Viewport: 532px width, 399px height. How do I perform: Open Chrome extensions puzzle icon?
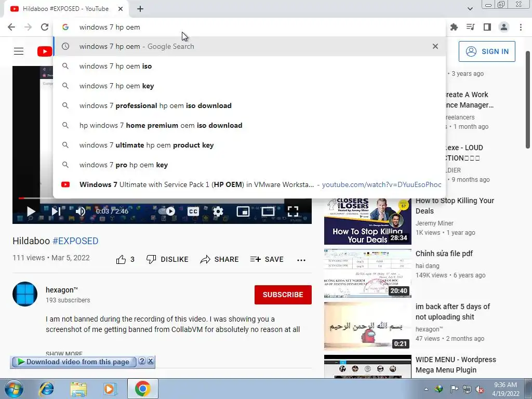pyautogui.click(x=454, y=27)
